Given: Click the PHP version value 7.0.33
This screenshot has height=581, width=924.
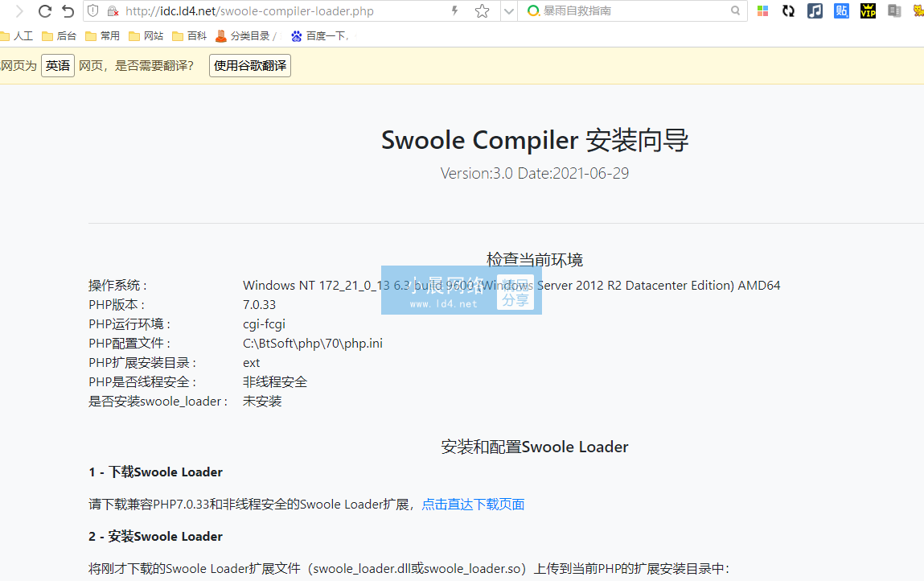Looking at the screenshot, I should click(259, 305).
